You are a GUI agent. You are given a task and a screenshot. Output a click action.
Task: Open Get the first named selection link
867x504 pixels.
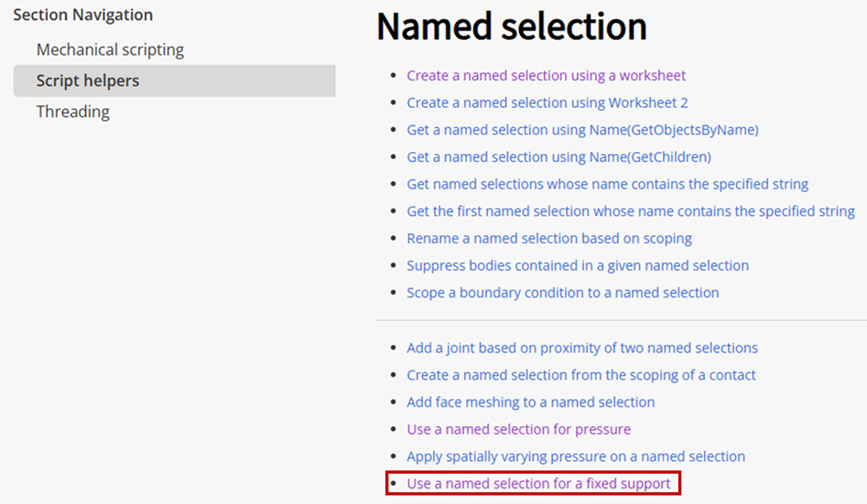click(x=631, y=211)
